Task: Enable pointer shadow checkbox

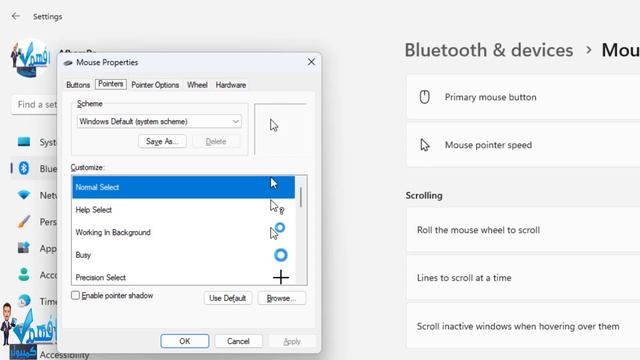Action: (75, 296)
